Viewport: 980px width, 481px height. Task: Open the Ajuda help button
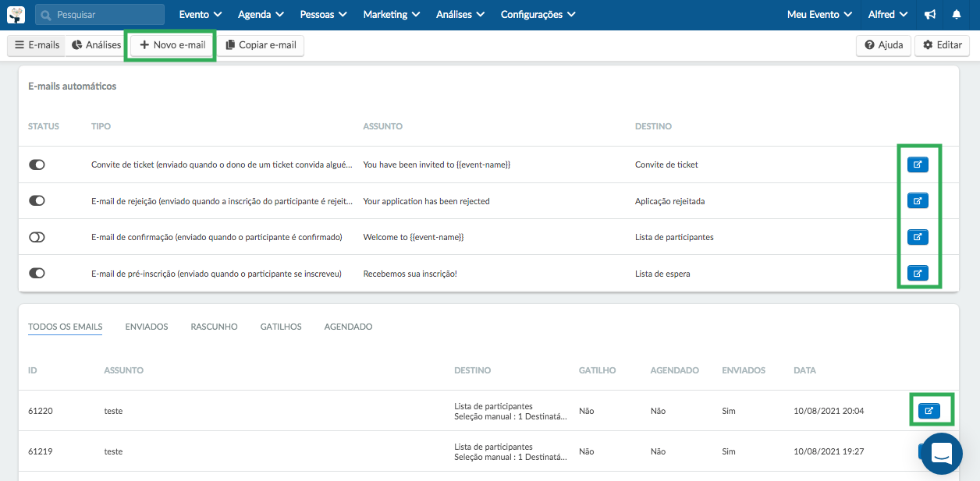[883, 45]
